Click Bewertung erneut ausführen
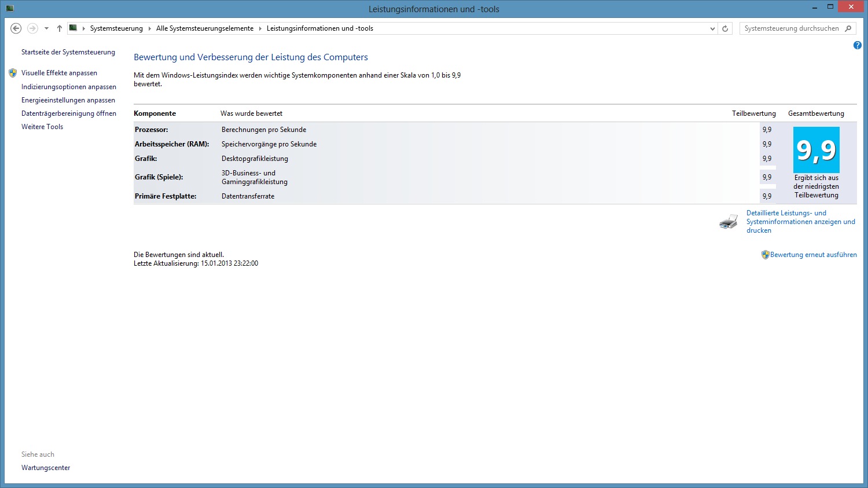Viewport: 868px width, 488px height. 814,255
